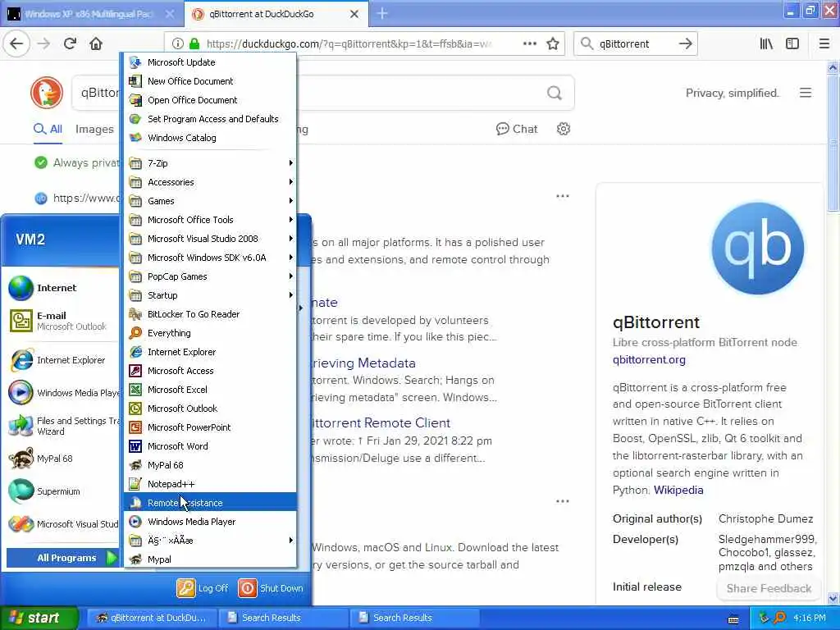Open DuckDuckGo side menu hamburger
Viewport: 840px width, 630px height.
[x=806, y=93]
